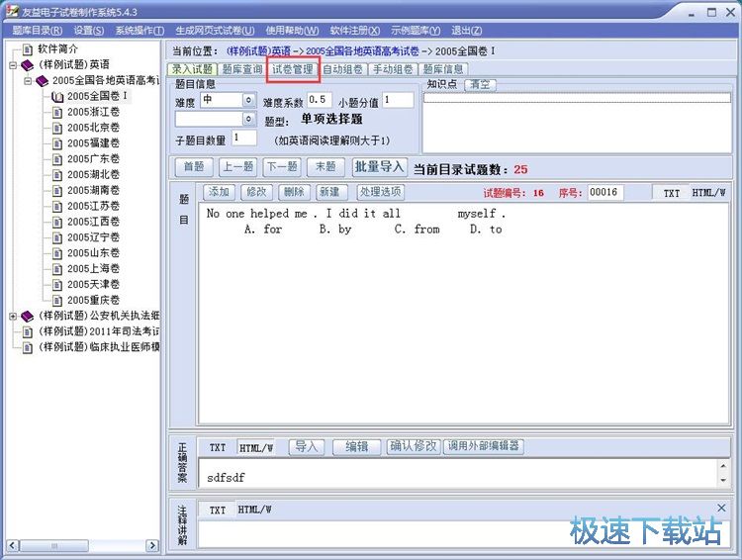Click the page icon of 2005江西卷
The height and width of the screenshot is (560, 742).
tap(57, 223)
